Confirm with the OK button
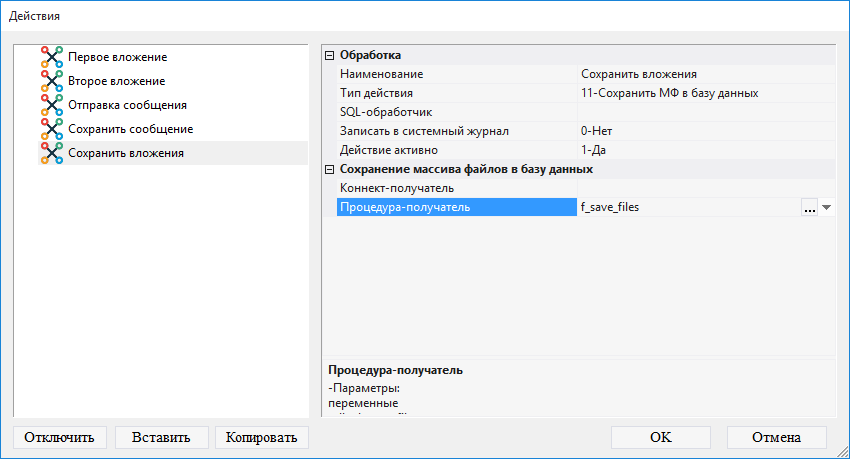This screenshot has width=850, height=459. point(660,437)
